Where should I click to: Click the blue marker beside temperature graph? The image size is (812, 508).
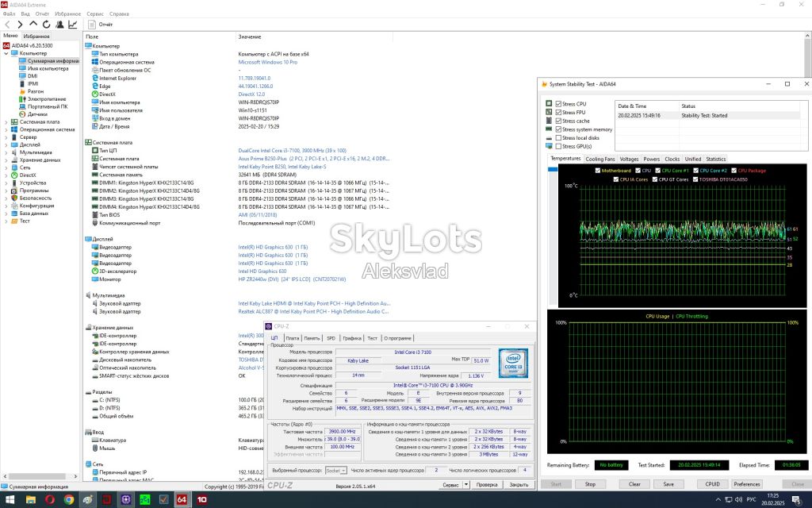tap(553, 169)
